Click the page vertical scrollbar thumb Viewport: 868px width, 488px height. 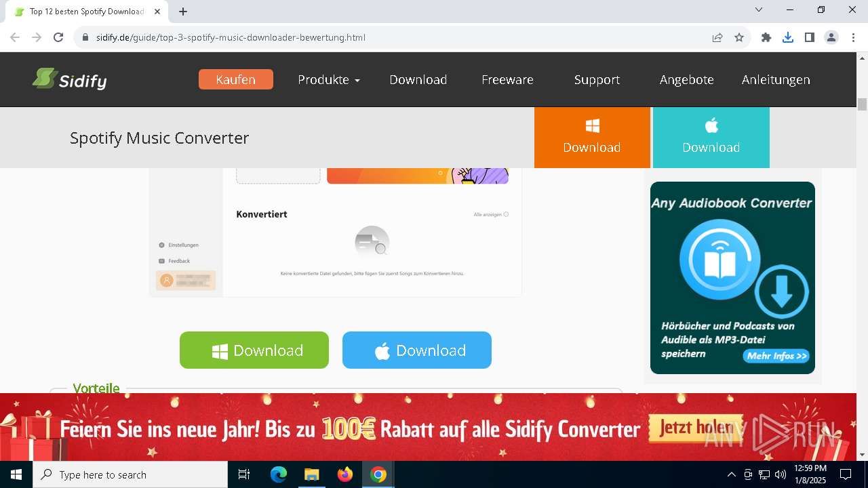click(863, 104)
